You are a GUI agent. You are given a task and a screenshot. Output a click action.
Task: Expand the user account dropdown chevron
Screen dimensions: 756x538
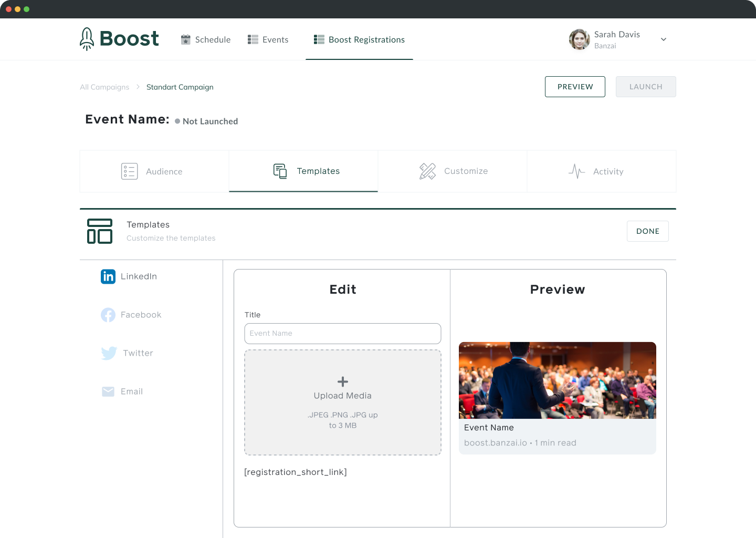pyautogui.click(x=664, y=39)
